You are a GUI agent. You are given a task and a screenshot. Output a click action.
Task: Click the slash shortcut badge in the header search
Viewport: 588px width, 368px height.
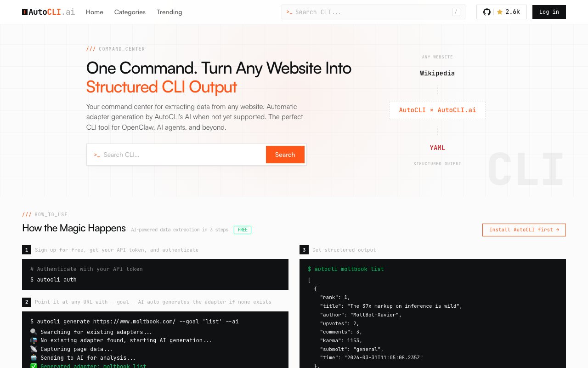click(456, 12)
